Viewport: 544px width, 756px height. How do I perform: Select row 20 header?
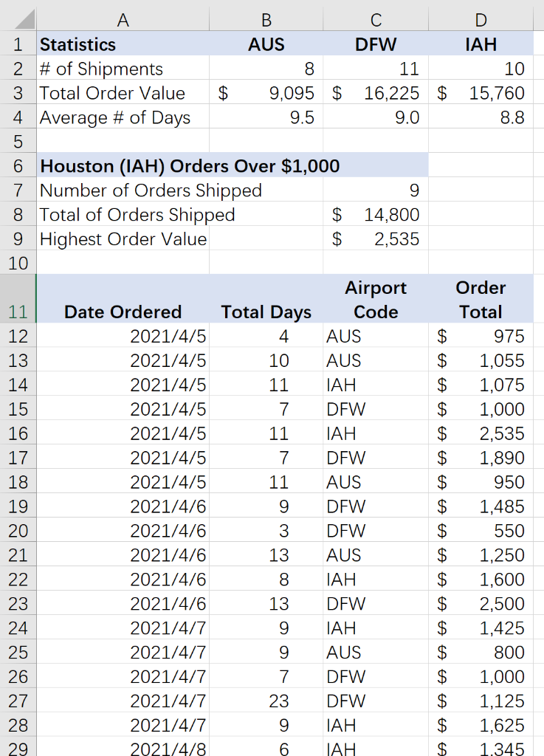pyautogui.click(x=18, y=531)
